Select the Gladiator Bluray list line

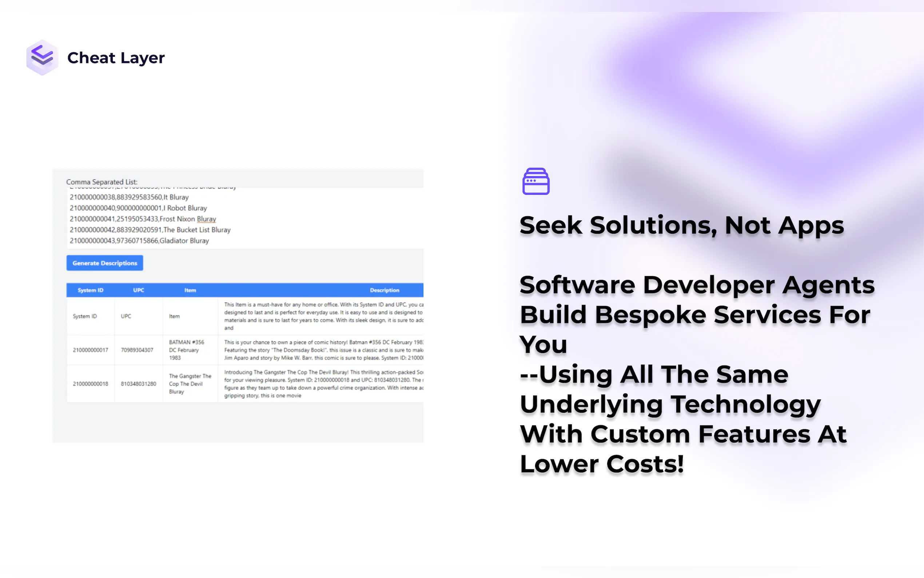point(139,241)
